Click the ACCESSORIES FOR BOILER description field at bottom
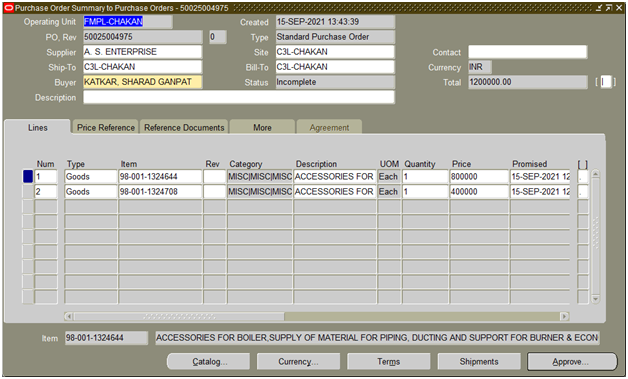The height and width of the screenshot is (379, 628). click(377, 338)
